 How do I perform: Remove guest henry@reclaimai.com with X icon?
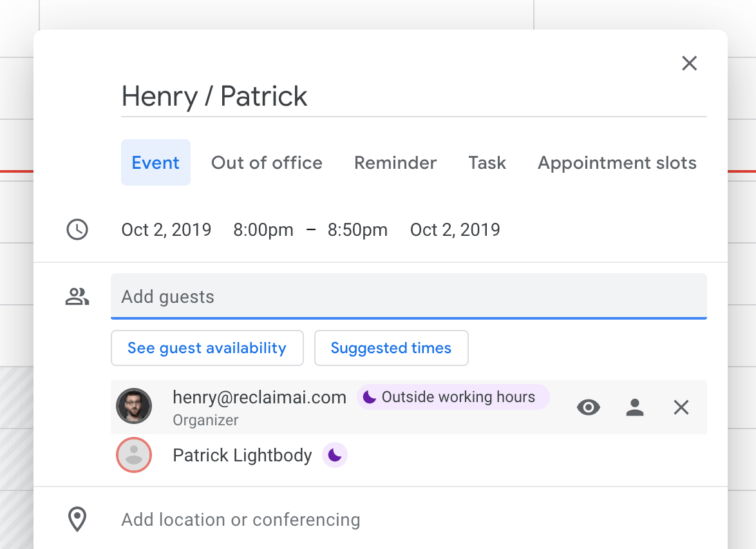click(x=681, y=407)
